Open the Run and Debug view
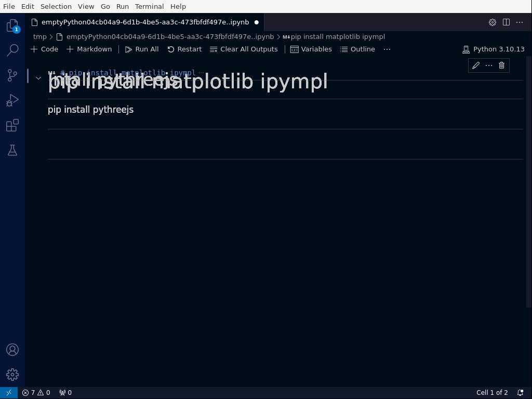532x399 pixels. click(11, 100)
